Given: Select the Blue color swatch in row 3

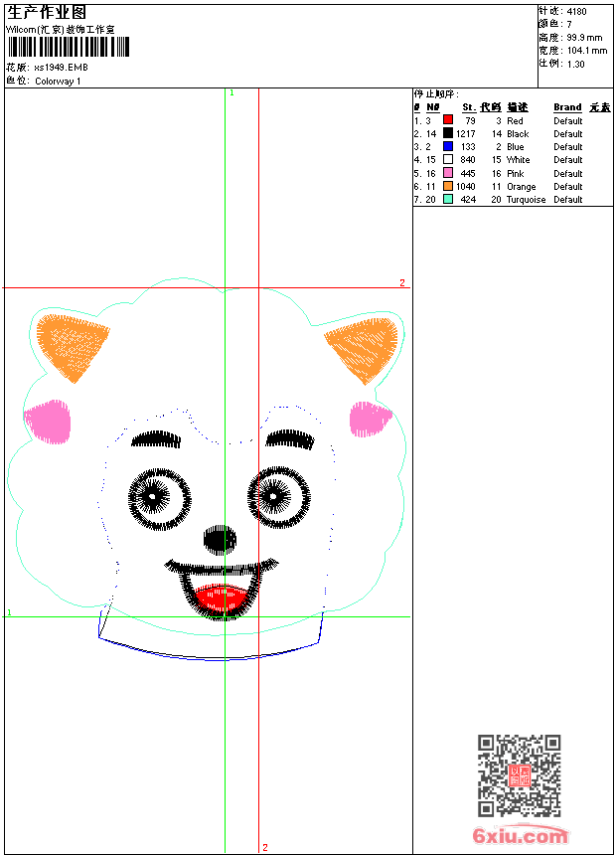Looking at the screenshot, I should 447,146.
